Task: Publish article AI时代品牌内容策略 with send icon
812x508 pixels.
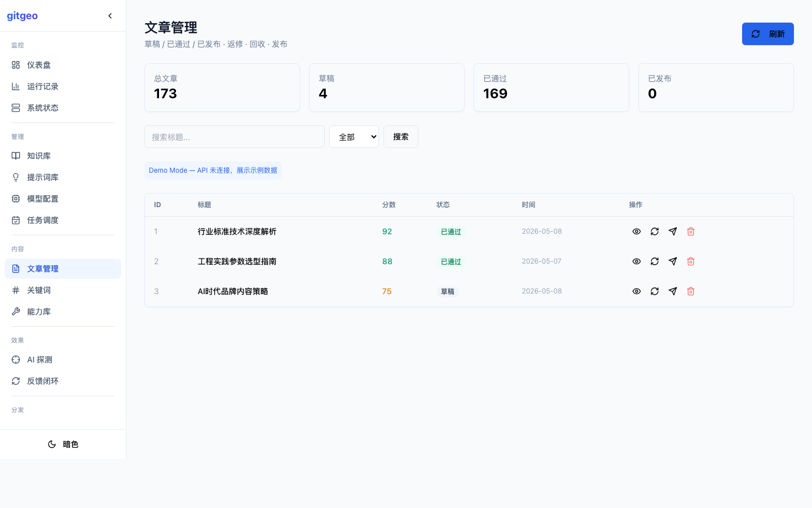Action: 673,291
